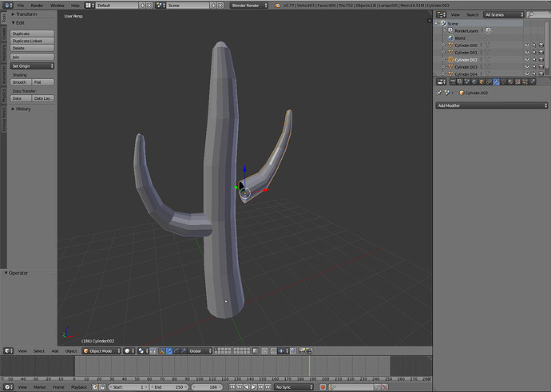The height and width of the screenshot is (392, 551).
Task: Hide Cylinder.002 with its eye icon
Action: 527,60
